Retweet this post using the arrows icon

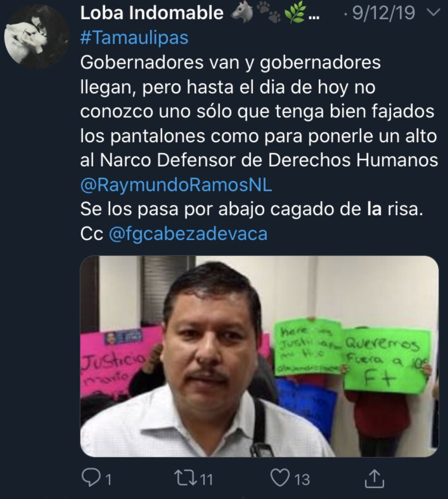pyautogui.click(x=186, y=478)
